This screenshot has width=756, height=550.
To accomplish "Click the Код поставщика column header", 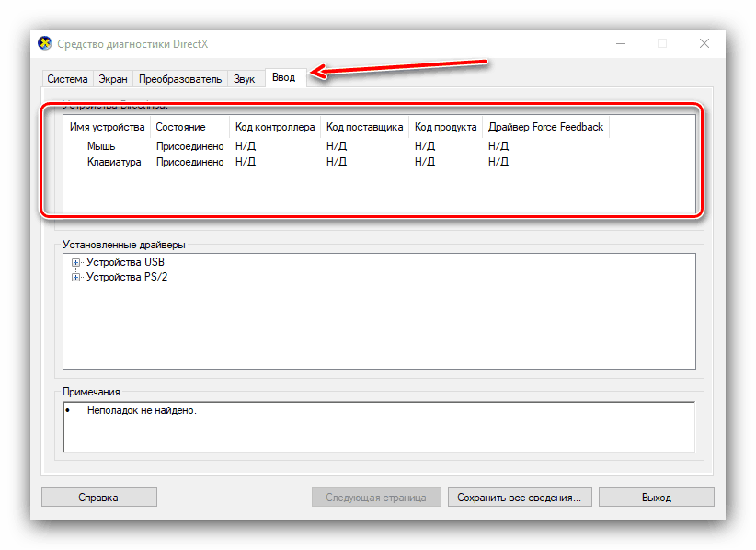I will pos(364,127).
